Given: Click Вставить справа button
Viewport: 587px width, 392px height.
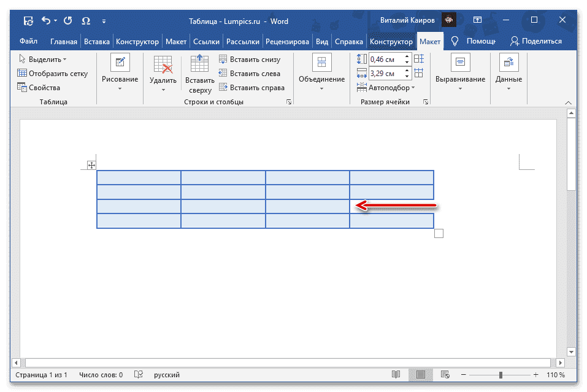Looking at the screenshot, I should tap(251, 88).
